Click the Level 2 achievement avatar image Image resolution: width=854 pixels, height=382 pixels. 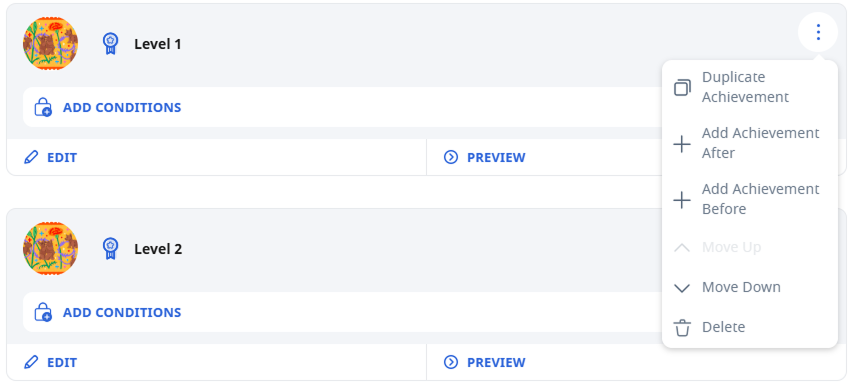coord(50,248)
